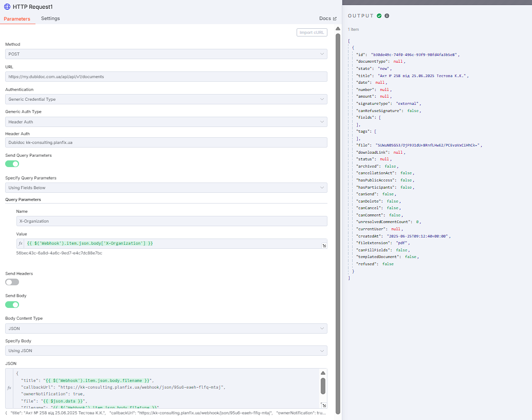
Task: Open the Method dropdown showing POST
Action: [166, 54]
